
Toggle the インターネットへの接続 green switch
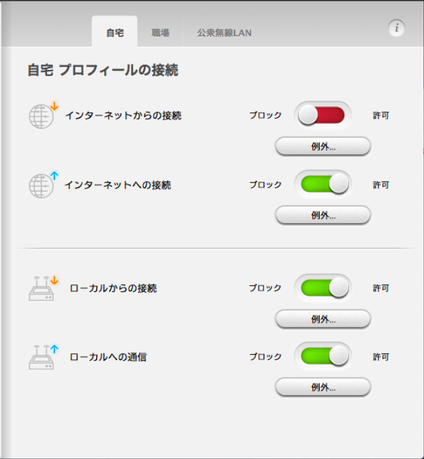tap(322, 184)
